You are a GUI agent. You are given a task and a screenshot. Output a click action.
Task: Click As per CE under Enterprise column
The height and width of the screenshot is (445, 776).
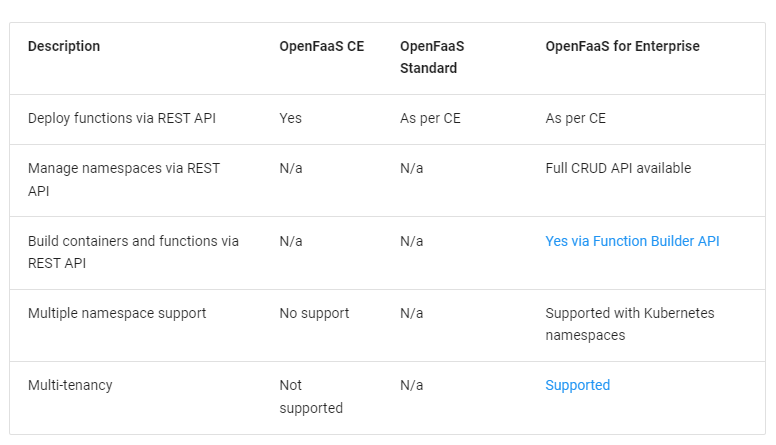(576, 118)
